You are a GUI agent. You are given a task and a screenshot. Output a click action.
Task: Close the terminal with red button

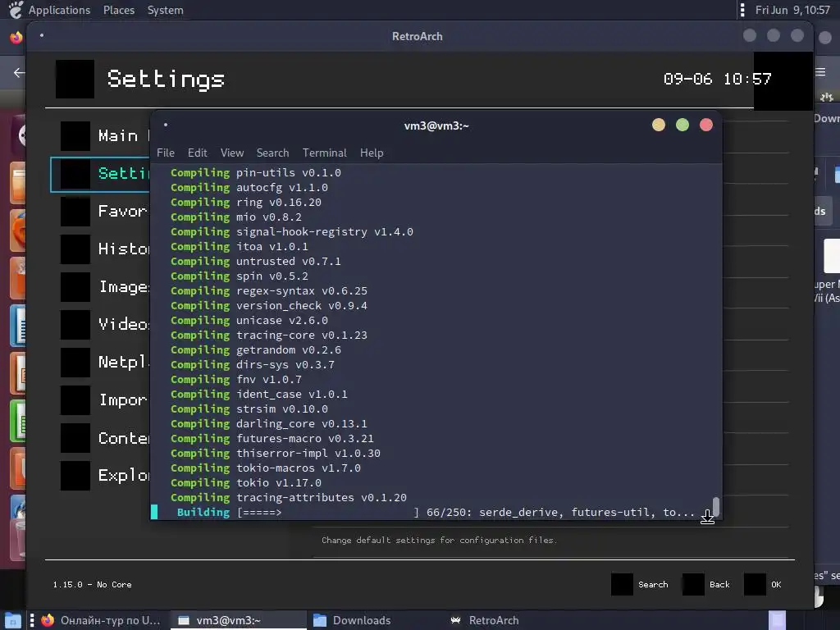706,125
